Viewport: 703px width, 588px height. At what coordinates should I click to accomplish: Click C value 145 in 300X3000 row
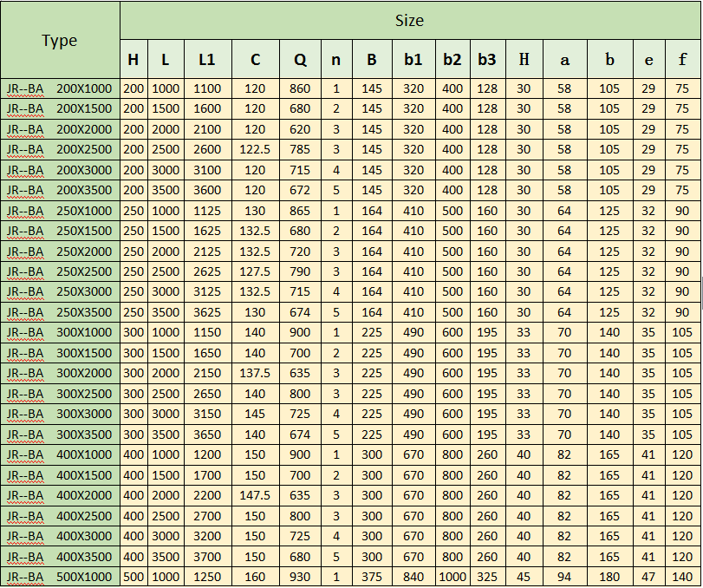tap(255, 414)
